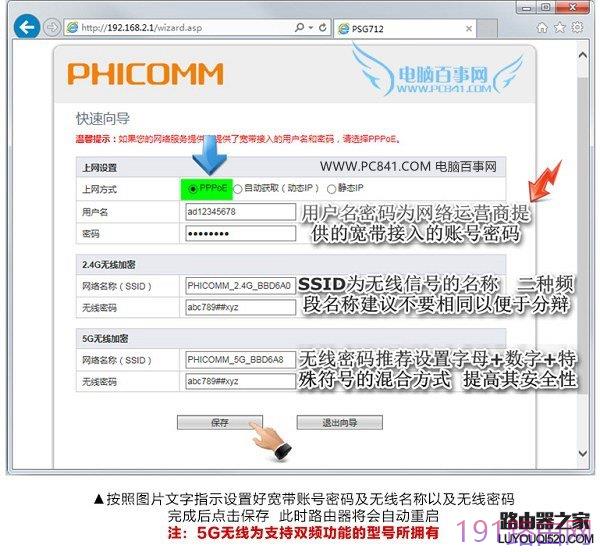The width and height of the screenshot is (600, 552).
Task: Click the IE icon on PSG712 tab
Action: (x=343, y=29)
